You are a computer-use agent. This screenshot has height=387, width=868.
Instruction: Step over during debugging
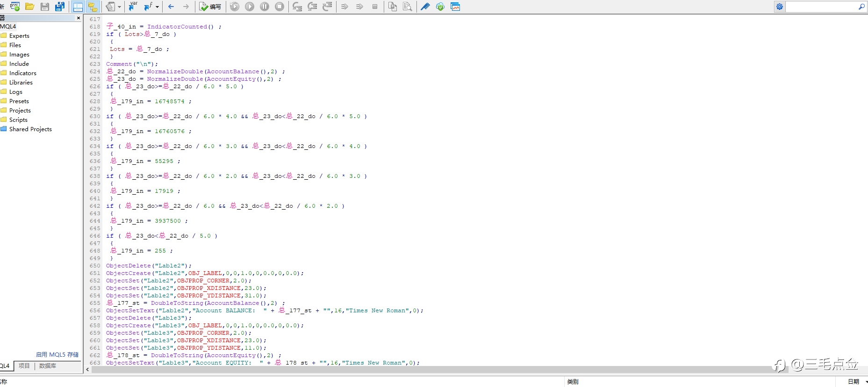(x=312, y=7)
